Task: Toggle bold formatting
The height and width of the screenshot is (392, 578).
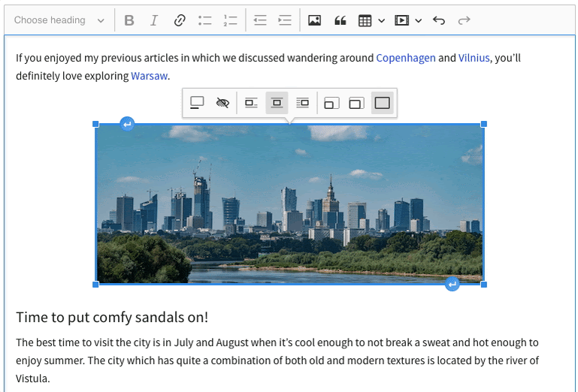Action: 129,20
